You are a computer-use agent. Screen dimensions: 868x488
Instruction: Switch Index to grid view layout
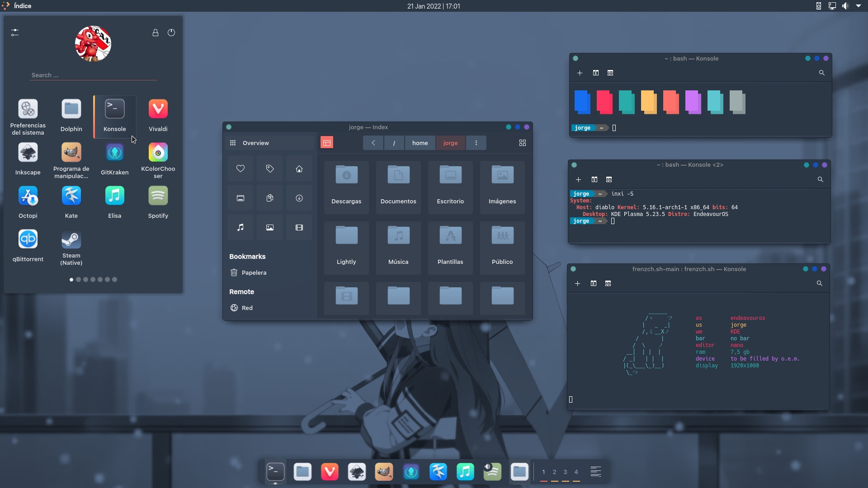pyautogui.click(x=523, y=143)
